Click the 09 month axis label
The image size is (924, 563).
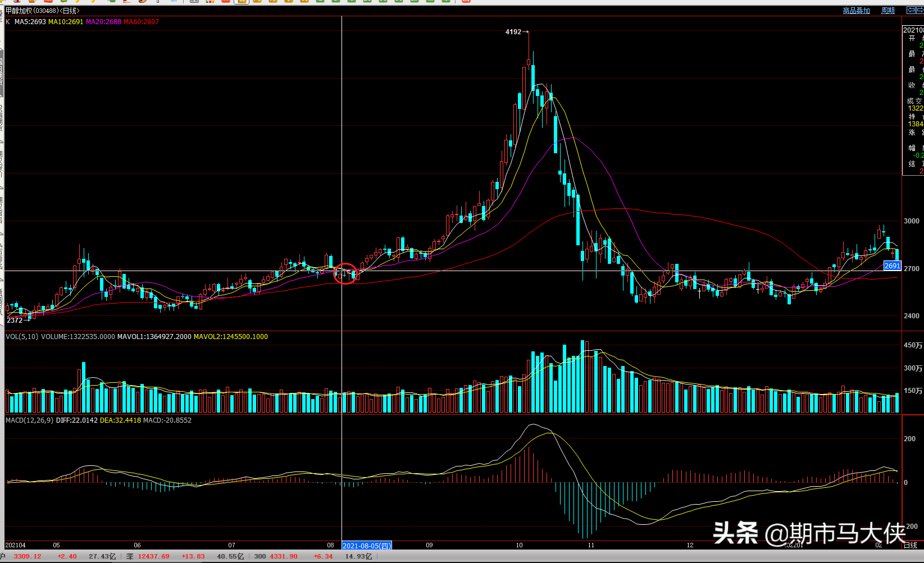(x=429, y=545)
